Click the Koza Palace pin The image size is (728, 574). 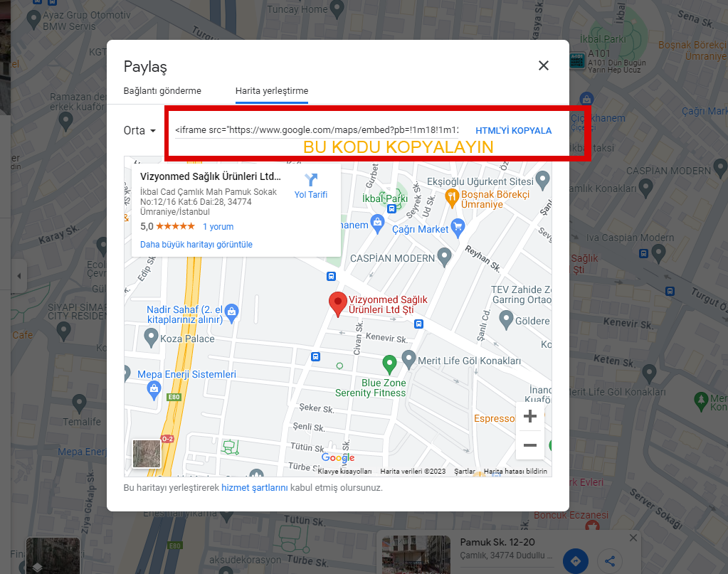151,337
